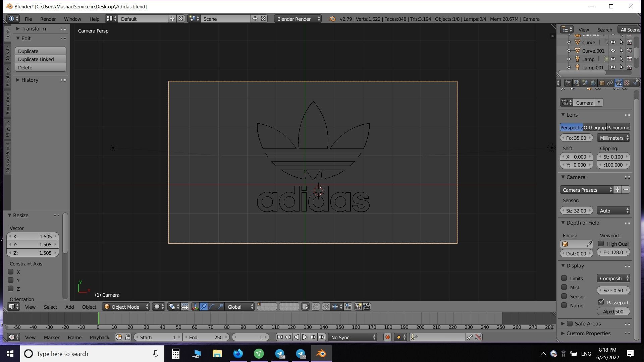Open the Render menu
This screenshot has height=362, width=644.
[x=48, y=19]
